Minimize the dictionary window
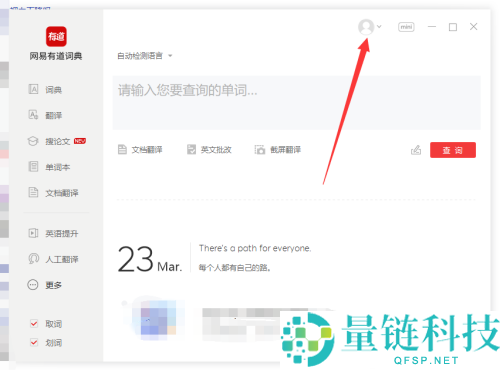500x371 pixels. [432, 27]
